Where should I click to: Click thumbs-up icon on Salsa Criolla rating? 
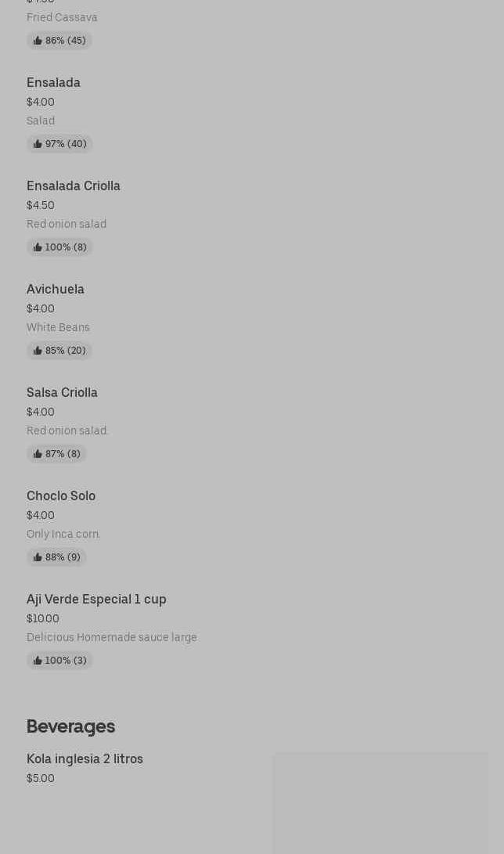pyautogui.click(x=38, y=454)
